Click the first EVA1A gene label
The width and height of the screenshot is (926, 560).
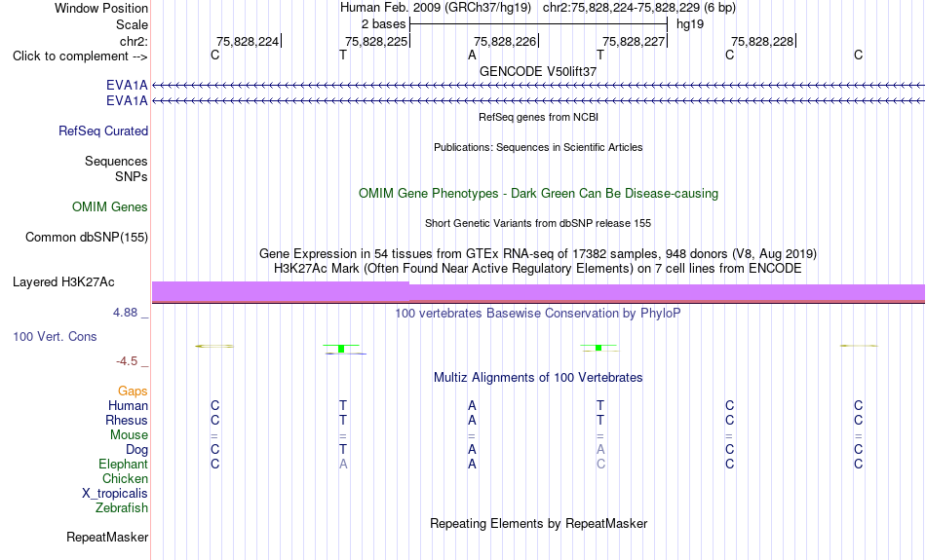127,85
